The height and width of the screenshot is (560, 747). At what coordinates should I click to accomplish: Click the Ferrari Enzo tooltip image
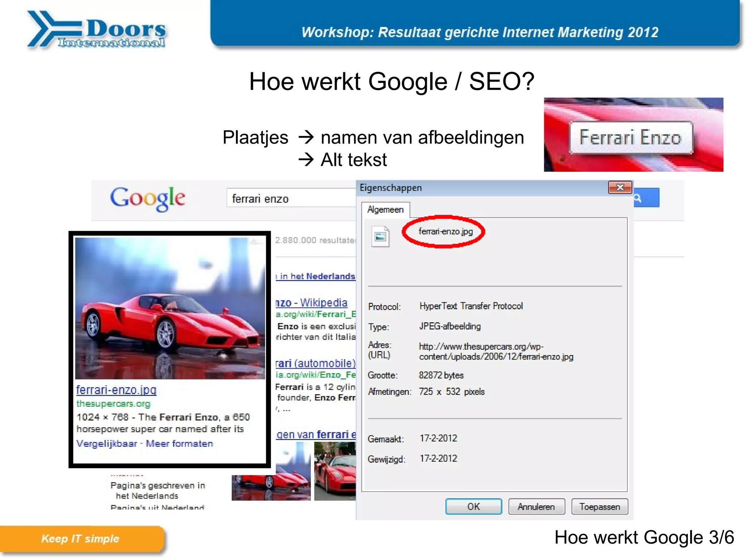click(x=634, y=135)
